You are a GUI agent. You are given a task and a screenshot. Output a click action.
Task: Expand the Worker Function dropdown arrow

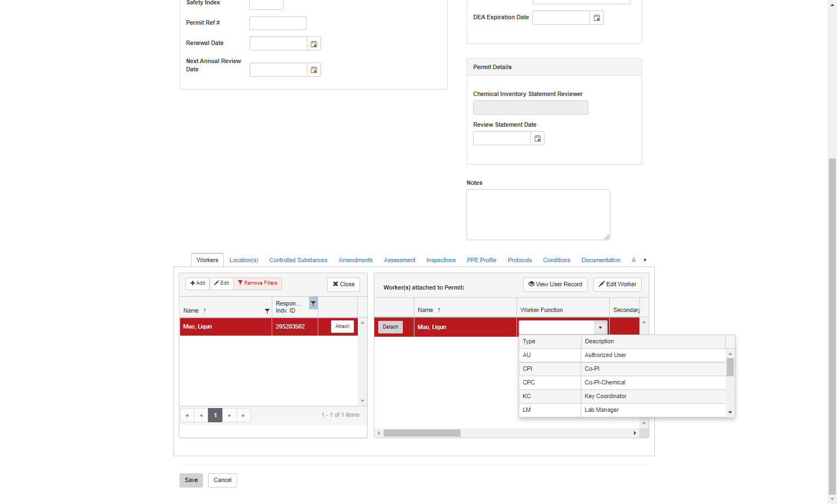tap(600, 327)
